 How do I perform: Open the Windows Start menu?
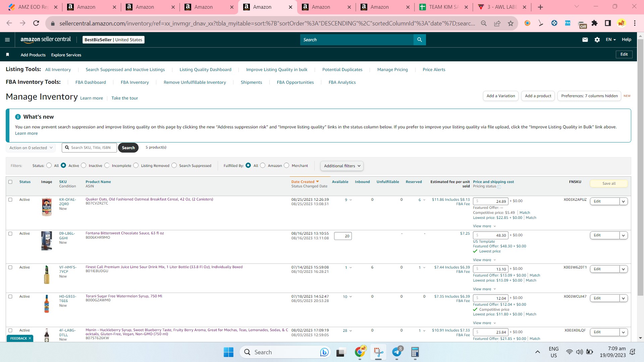coord(228,352)
